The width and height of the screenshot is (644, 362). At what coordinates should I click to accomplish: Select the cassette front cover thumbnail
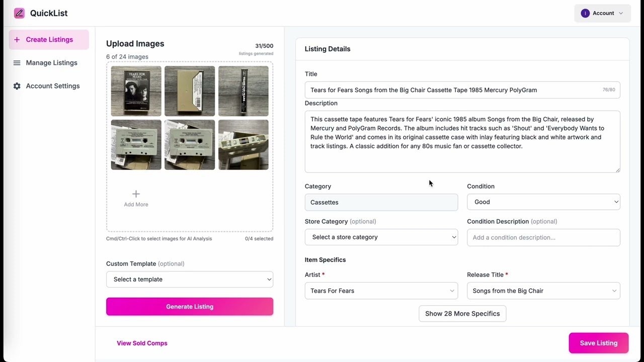[x=136, y=91]
